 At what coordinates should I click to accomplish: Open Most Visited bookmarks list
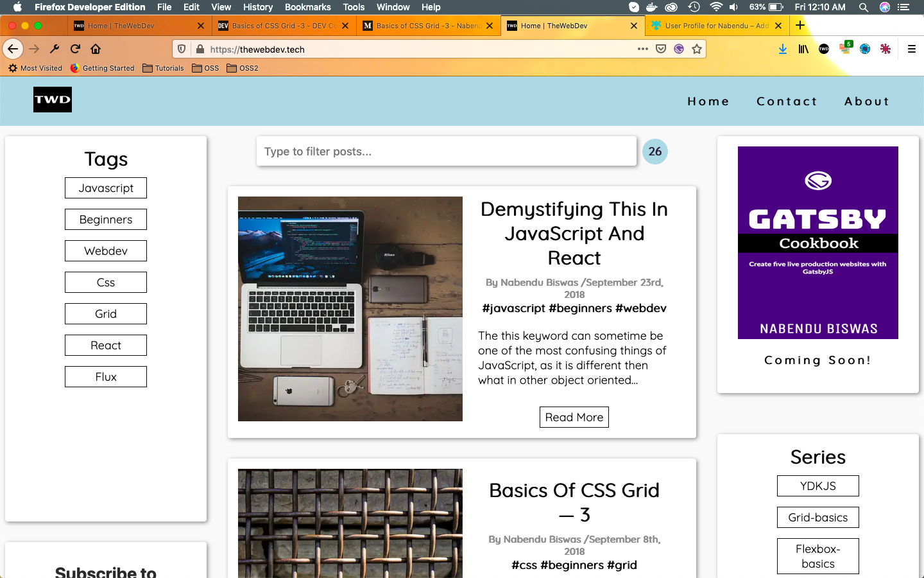coord(35,68)
